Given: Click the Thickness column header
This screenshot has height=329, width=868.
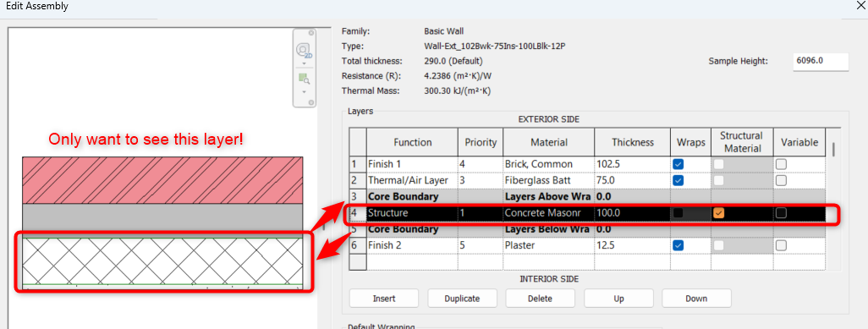Looking at the screenshot, I should point(632,142).
